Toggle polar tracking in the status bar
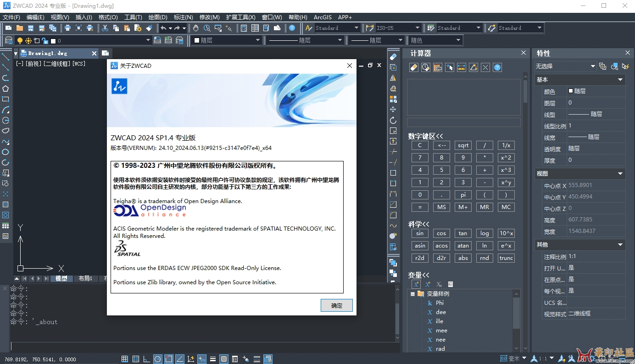 (158, 359)
